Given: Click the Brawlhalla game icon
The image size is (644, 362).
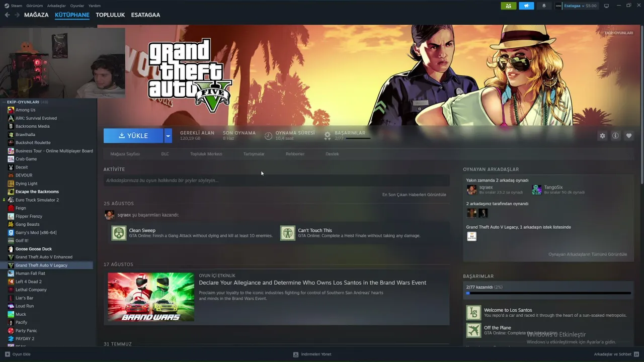Looking at the screenshot, I should click(11, 135).
